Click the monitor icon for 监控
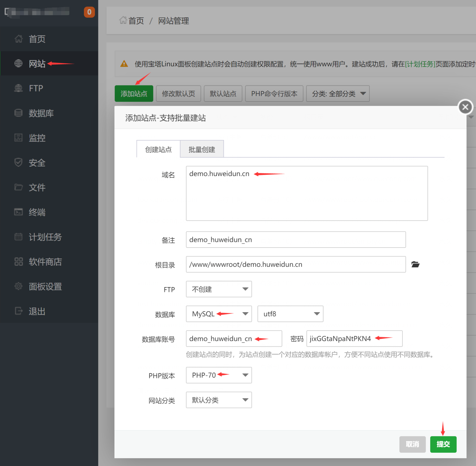 pyautogui.click(x=18, y=138)
